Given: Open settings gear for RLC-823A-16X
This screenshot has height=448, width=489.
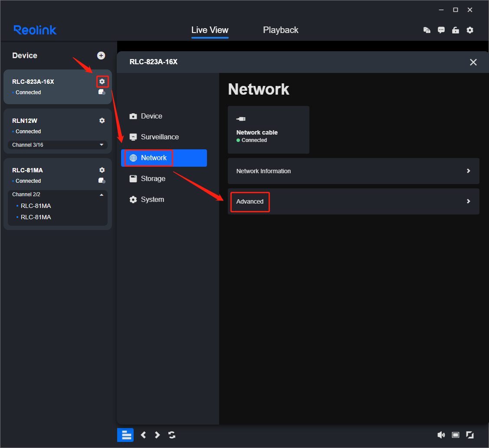Looking at the screenshot, I should point(102,82).
